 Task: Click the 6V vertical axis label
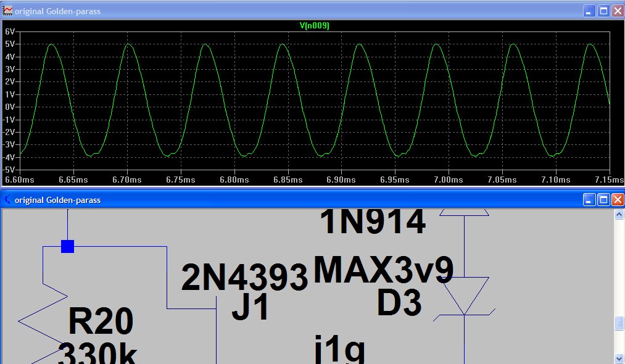(10, 32)
